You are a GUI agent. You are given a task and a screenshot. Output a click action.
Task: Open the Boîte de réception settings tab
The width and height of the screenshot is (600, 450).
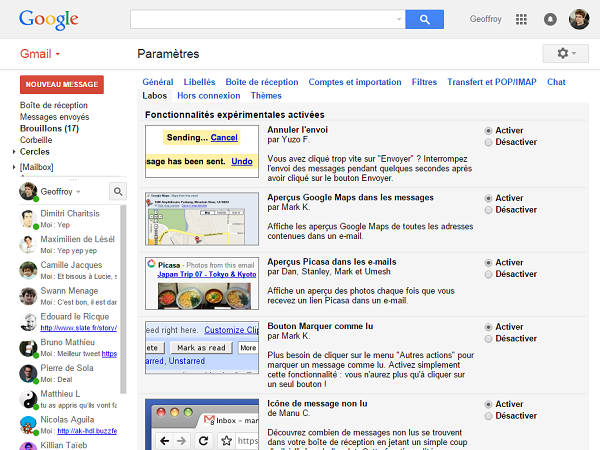point(262,82)
